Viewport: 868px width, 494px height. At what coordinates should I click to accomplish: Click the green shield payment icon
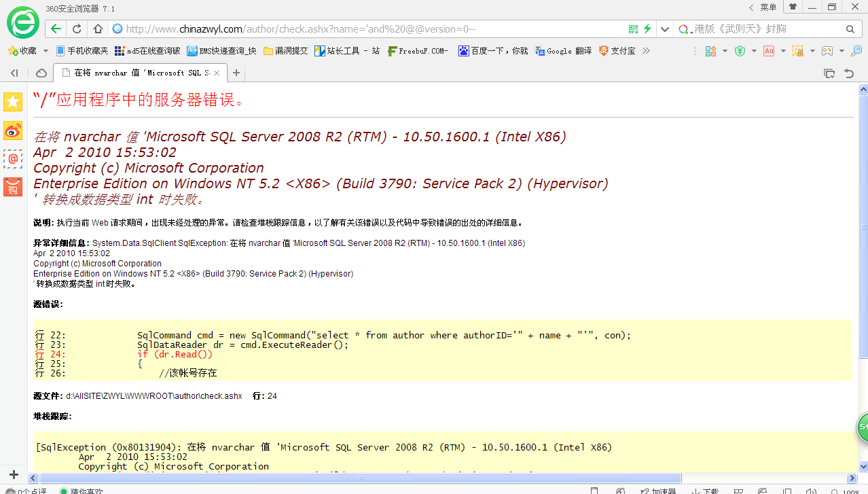tap(740, 51)
